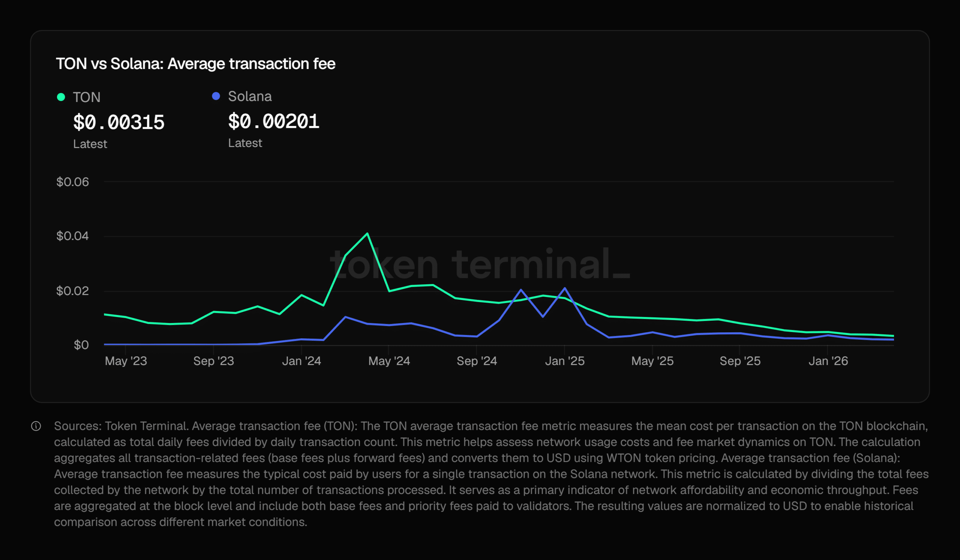
Task: Click the Jan '25 x-axis label
Action: (565, 361)
